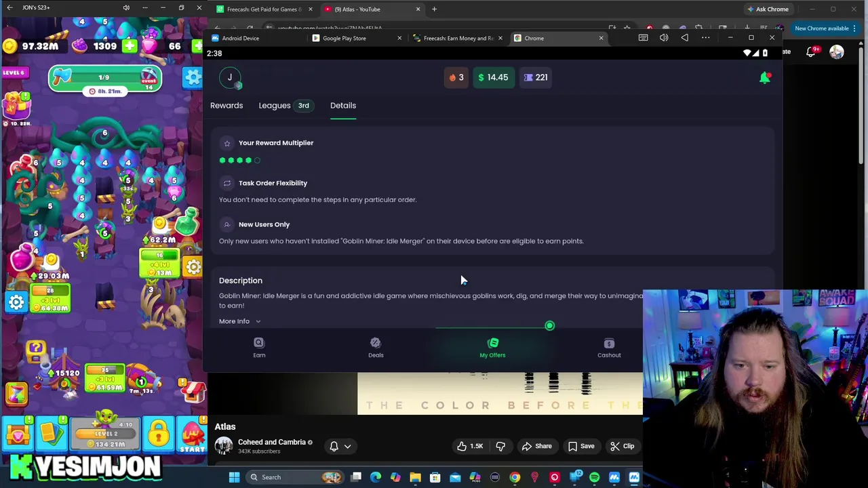
Task: Click the reward multiplier dots indicator
Action: 239,161
